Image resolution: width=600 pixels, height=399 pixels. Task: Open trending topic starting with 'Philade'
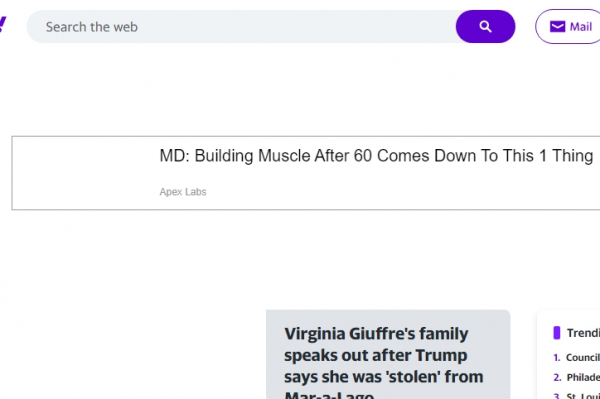(x=583, y=377)
